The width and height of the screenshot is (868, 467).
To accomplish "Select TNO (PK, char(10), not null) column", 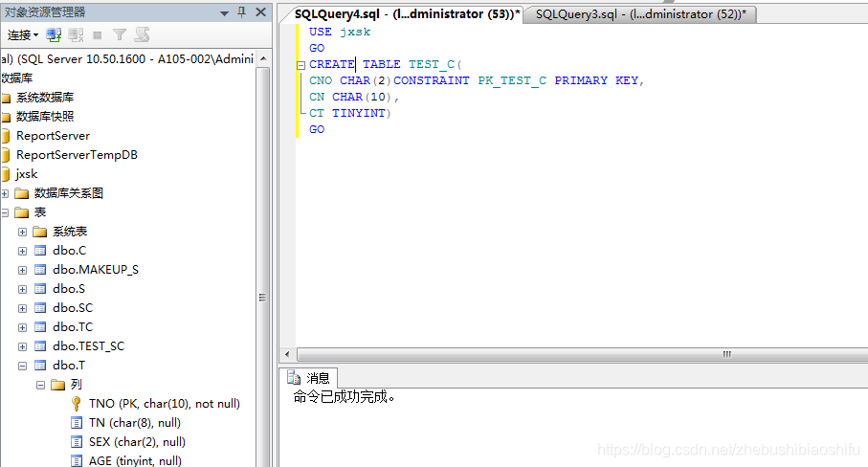I will pos(165,404).
